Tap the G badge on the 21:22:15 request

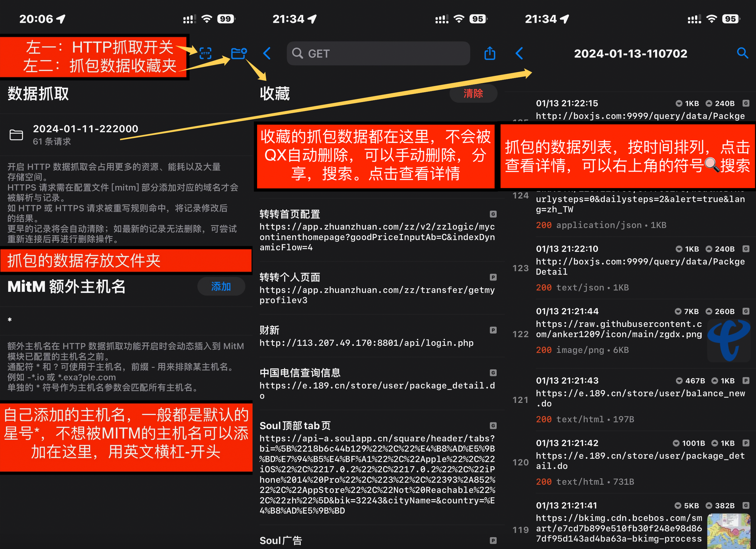745,103
